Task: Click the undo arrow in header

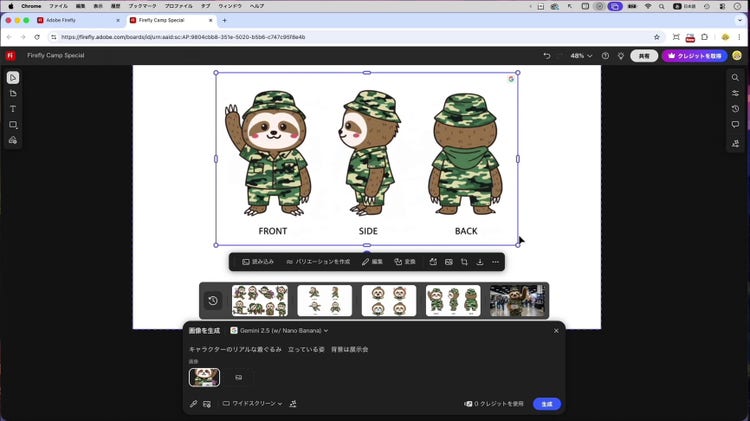Action: point(546,56)
